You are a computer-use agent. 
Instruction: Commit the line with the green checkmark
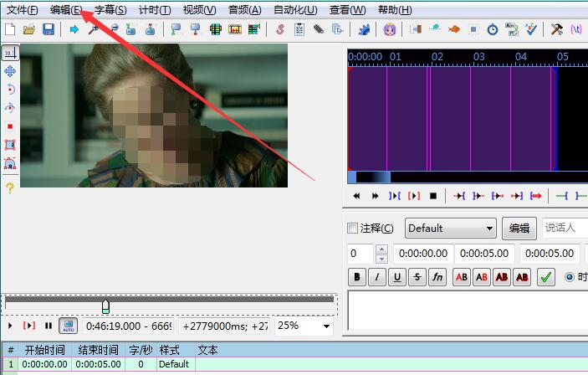(x=546, y=277)
